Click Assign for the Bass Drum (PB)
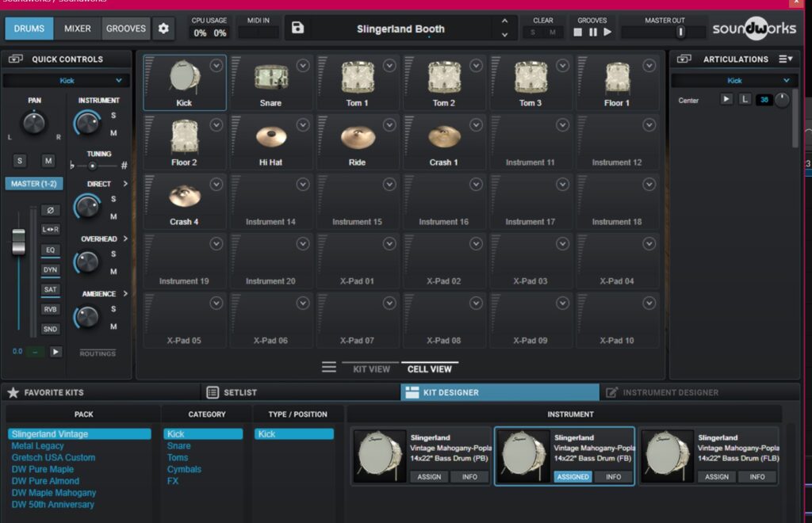Image resolution: width=812 pixels, height=523 pixels. click(429, 477)
